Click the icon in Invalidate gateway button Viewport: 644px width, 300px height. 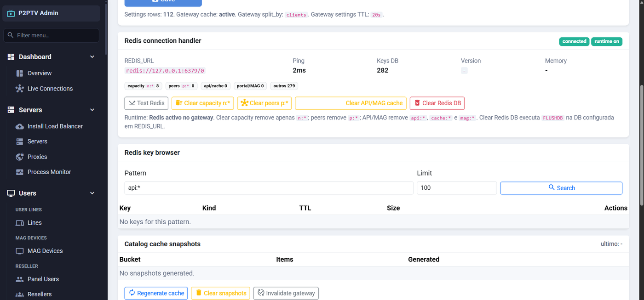pyautogui.click(x=261, y=293)
